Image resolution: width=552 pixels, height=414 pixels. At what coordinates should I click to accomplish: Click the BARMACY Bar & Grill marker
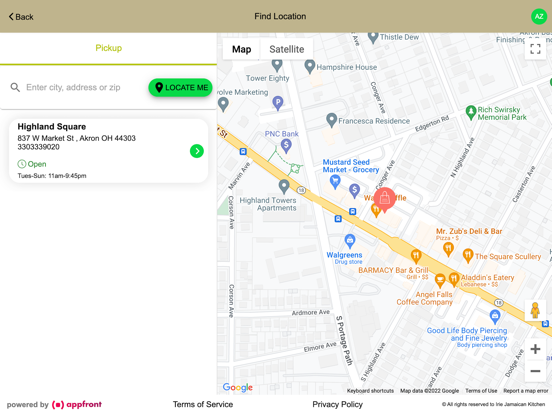[416, 256]
